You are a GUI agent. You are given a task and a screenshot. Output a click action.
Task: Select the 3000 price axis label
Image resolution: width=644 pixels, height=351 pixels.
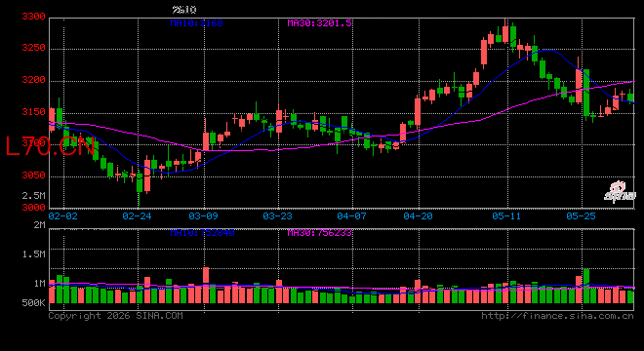34,208
